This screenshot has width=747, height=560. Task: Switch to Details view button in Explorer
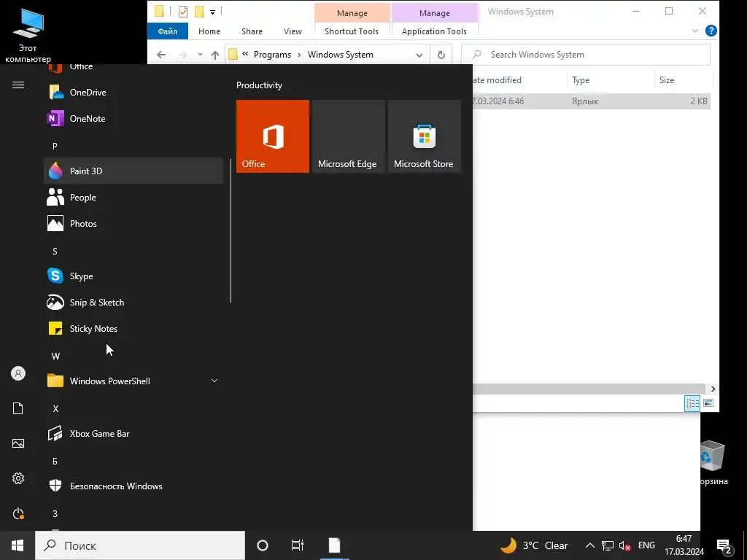coord(692,403)
